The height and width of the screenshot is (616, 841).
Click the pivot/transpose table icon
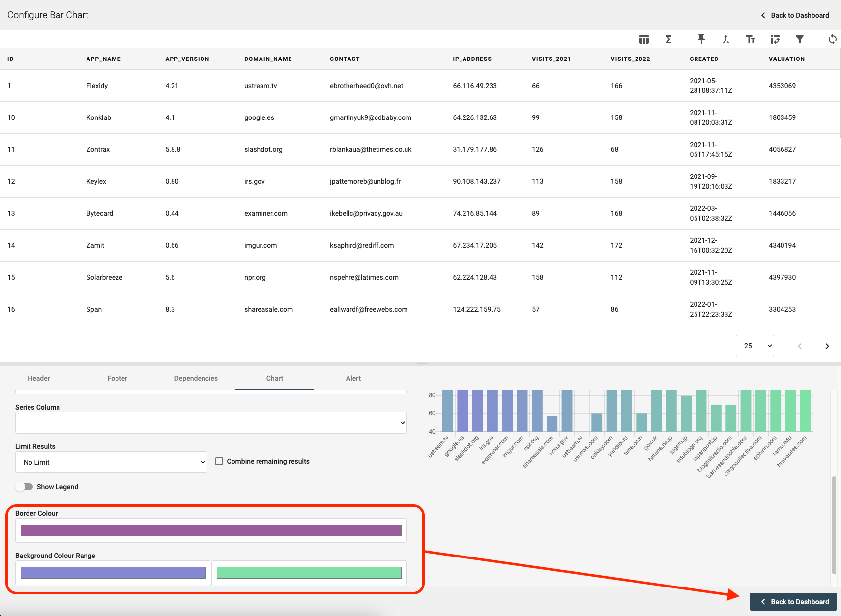(775, 39)
